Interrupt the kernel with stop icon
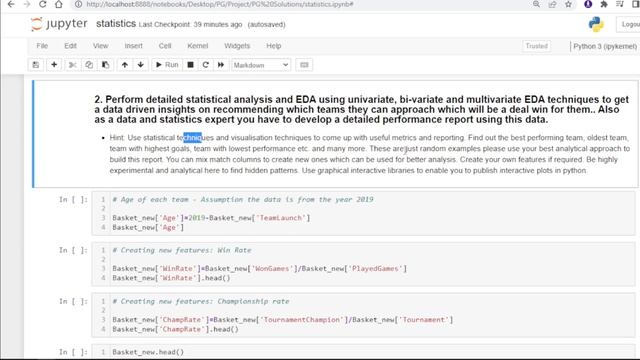Image resolution: width=640 pixels, height=360 pixels. click(190, 65)
